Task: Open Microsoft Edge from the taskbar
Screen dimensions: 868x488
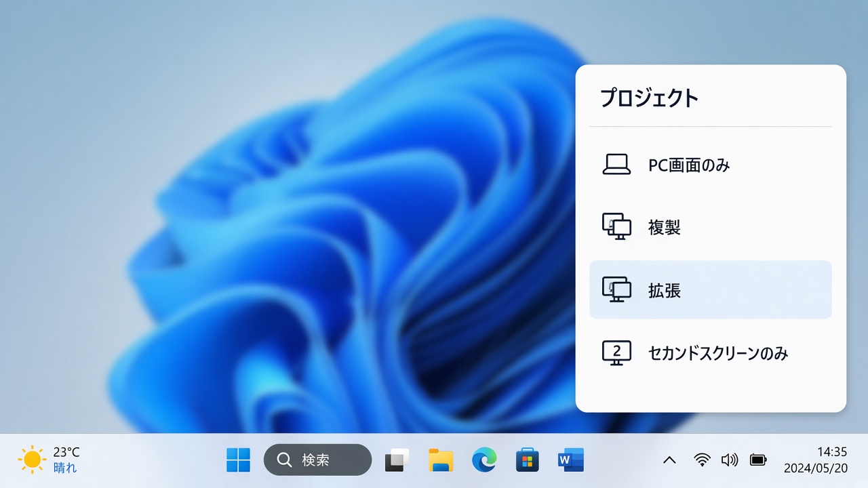Action: click(484, 460)
